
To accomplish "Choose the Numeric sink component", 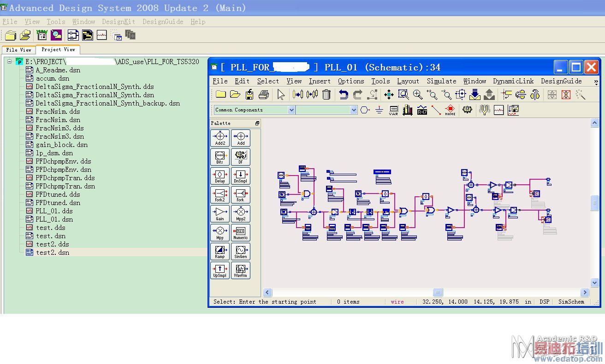I will [x=241, y=232].
